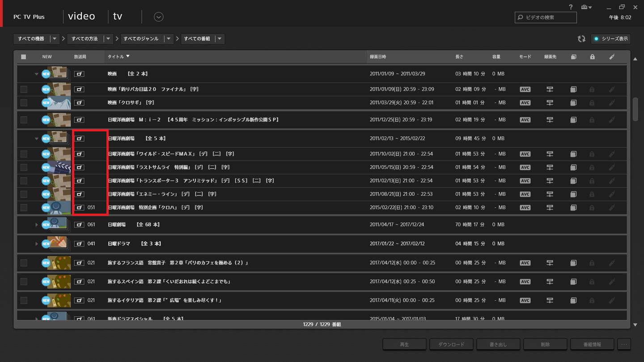Switch to the video tab

click(x=81, y=17)
